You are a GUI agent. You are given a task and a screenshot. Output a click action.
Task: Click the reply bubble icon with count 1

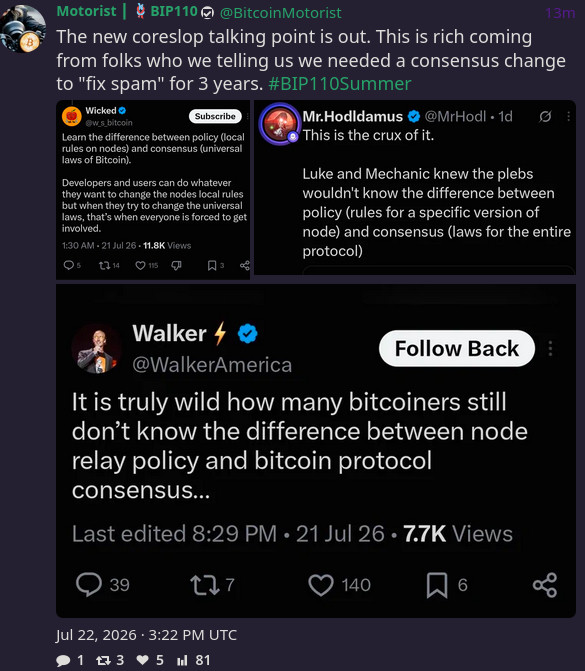(x=63, y=661)
